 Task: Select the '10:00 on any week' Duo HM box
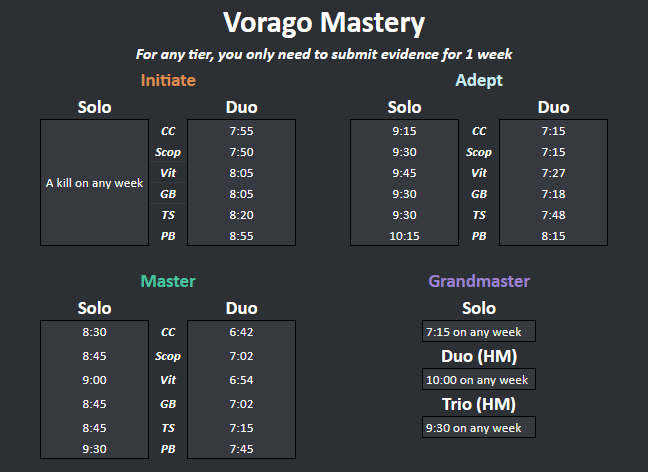pos(479,379)
